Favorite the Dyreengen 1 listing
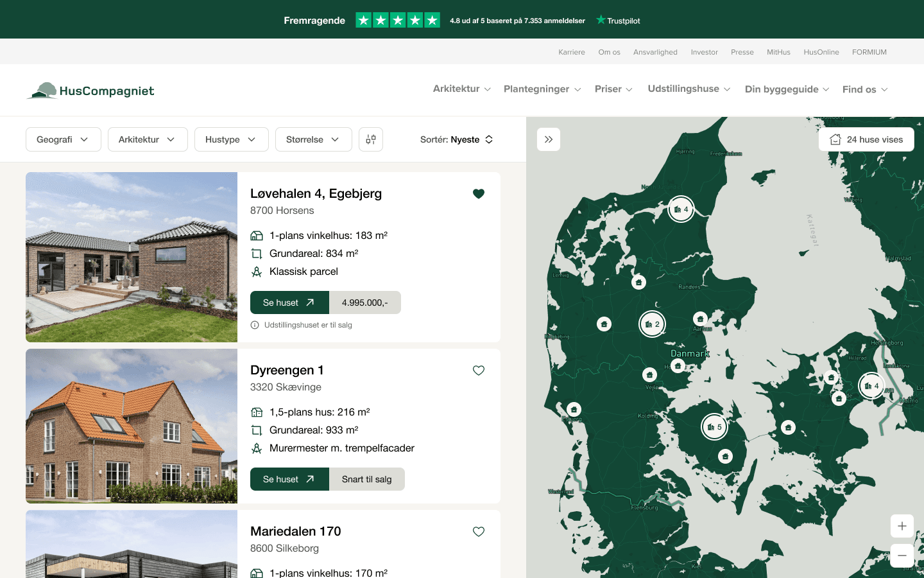The height and width of the screenshot is (578, 924). pyautogui.click(x=479, y=371)
